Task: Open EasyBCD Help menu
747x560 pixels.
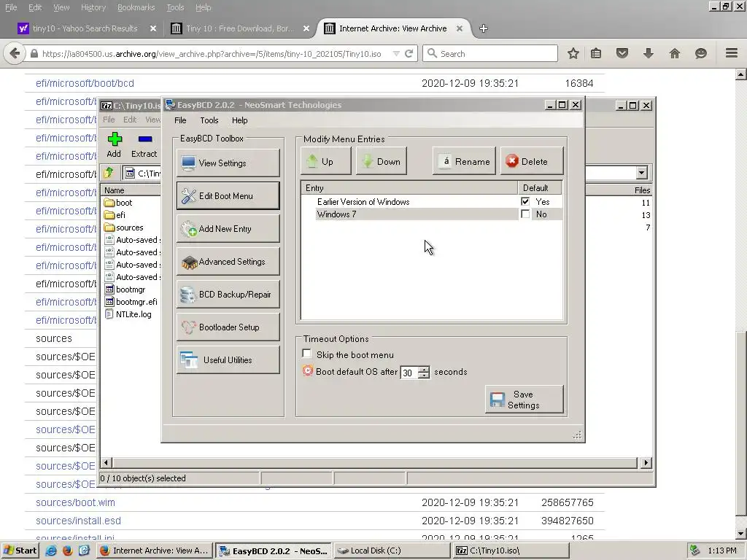Action: click(239, 120)
